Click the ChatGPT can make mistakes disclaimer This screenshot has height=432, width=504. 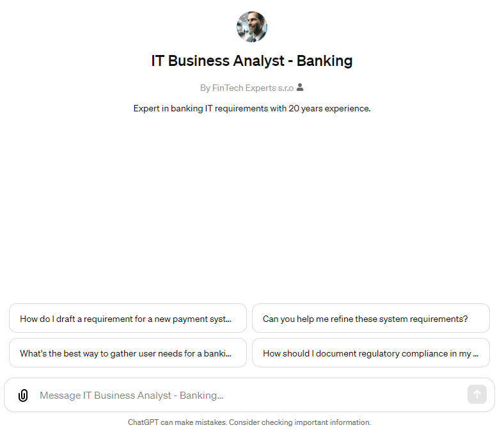point(249,422)
